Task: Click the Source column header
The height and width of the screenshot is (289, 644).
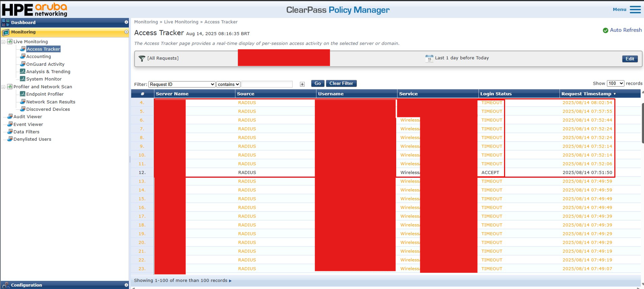Action: pyautogui.click(x=276, y=94)
